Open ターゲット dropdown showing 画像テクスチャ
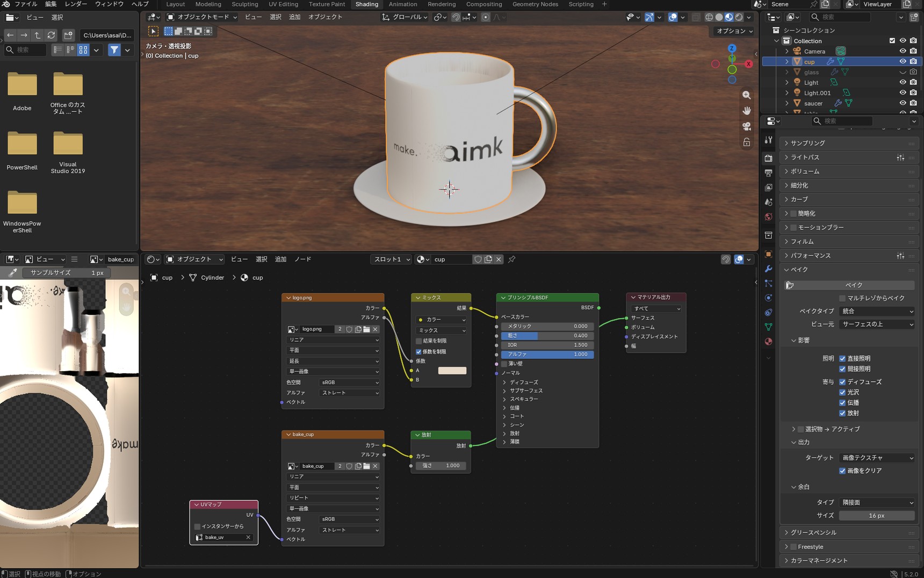The width and height of the screenshot is (924, 578). (877, 458)
